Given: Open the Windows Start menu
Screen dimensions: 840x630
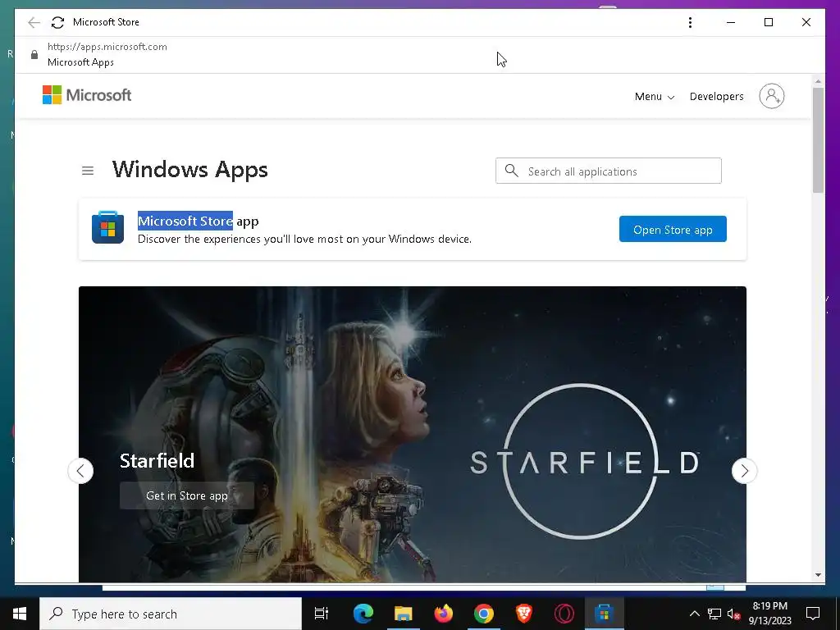Looking at the screenshot, I should (x=20, y=614).
